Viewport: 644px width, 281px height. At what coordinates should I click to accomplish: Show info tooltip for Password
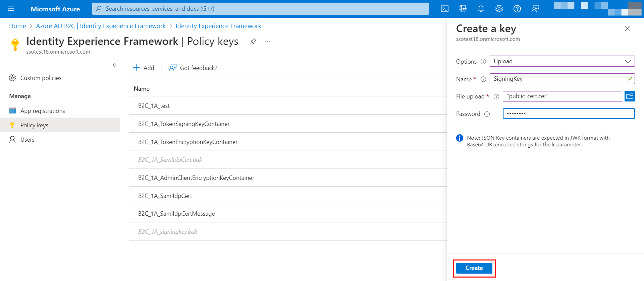[487, 114]
